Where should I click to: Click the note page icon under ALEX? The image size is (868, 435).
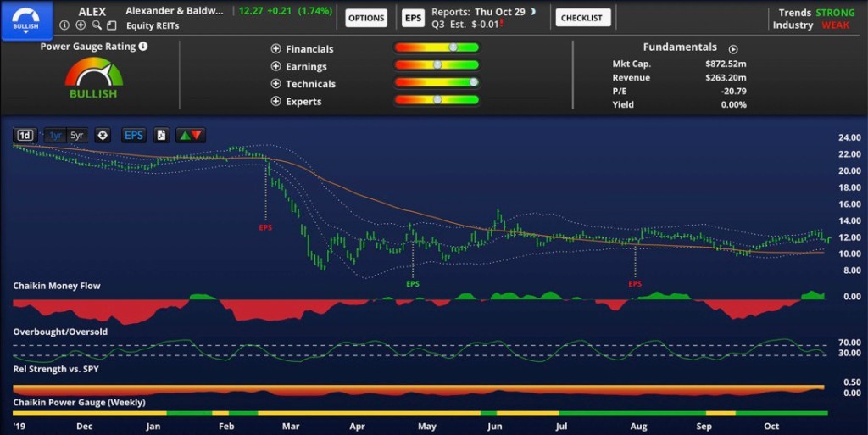coord(111,25)
